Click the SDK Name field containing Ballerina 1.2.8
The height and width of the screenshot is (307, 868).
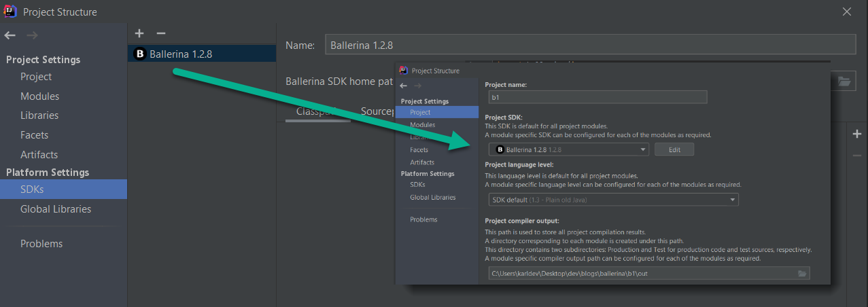pyautogui.click(x=589, y=45)
